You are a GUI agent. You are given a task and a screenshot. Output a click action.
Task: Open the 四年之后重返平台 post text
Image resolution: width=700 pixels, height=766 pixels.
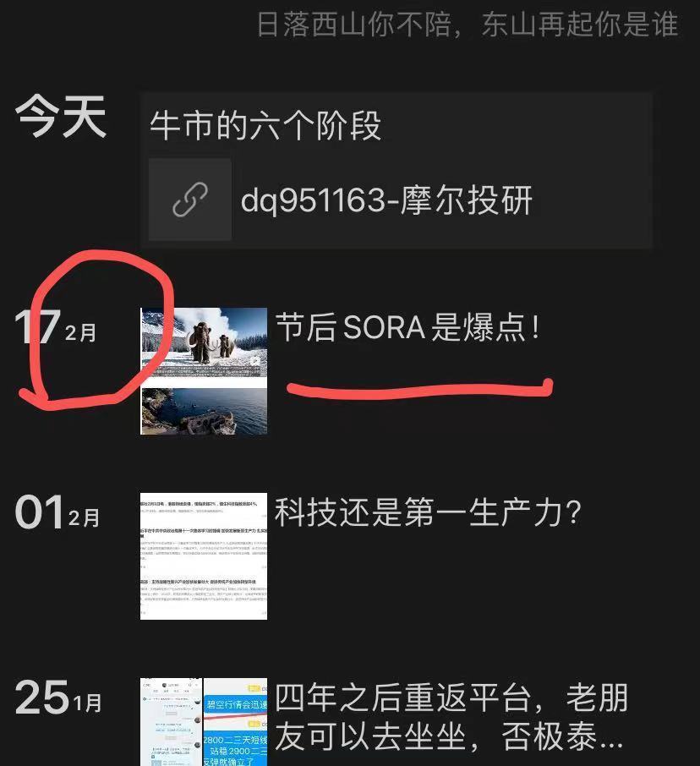(x=451, y=717)
